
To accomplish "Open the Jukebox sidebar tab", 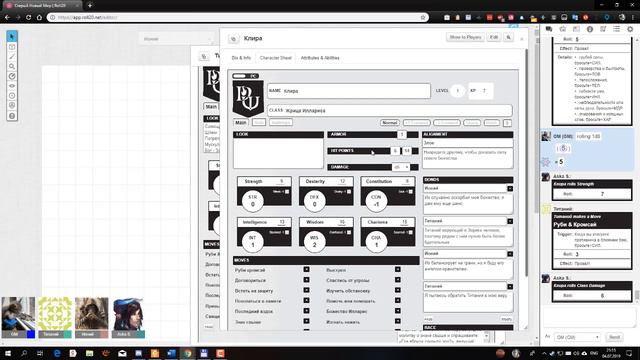I will [603, 29].
